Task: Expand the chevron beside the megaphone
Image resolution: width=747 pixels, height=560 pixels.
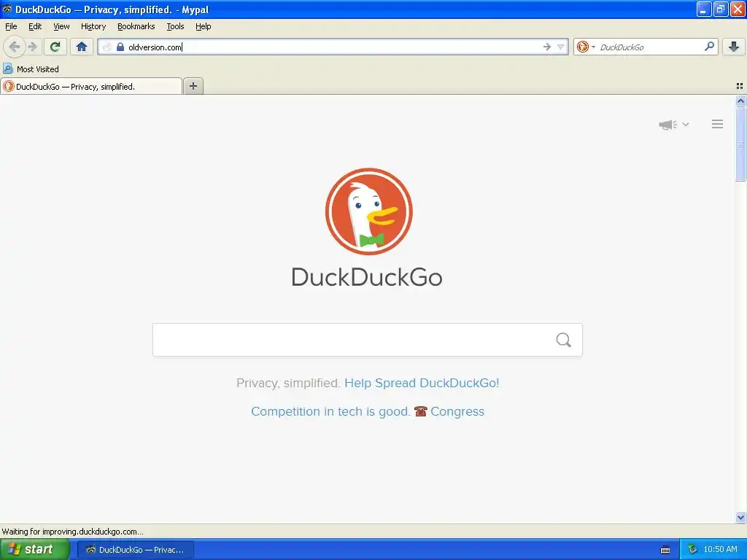Action: coord(686,124)
